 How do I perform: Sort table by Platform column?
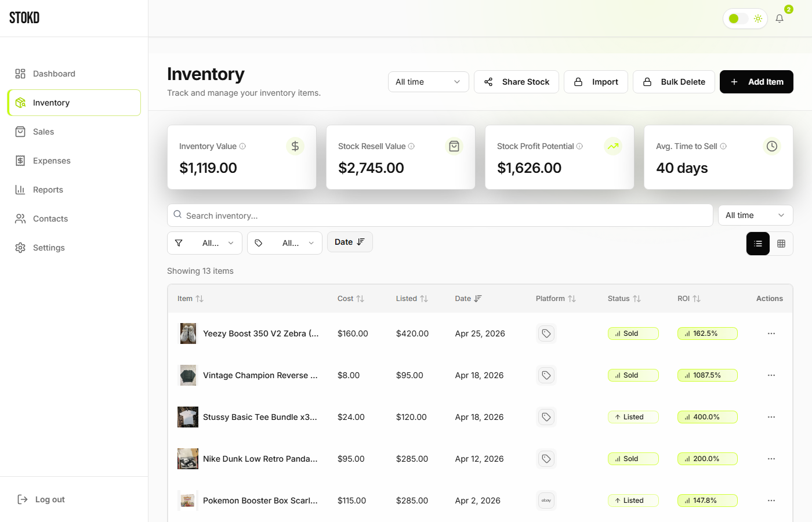click(x=556, y=299)
